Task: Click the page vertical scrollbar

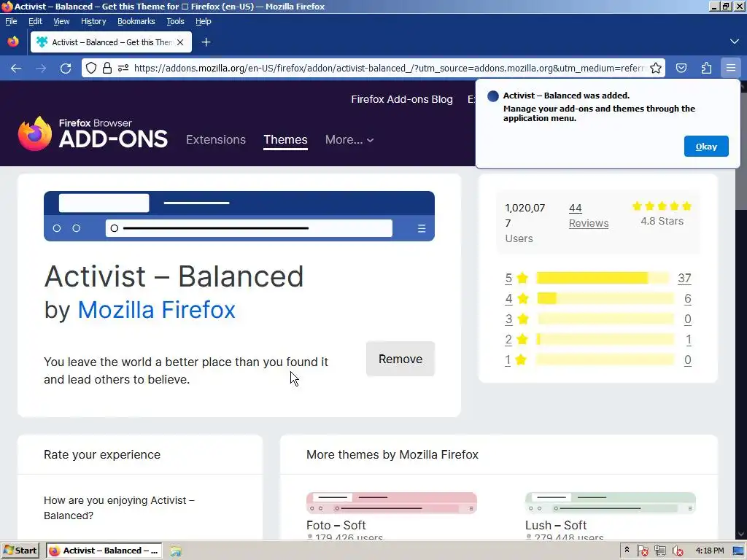Action: (x=741, y=309)
